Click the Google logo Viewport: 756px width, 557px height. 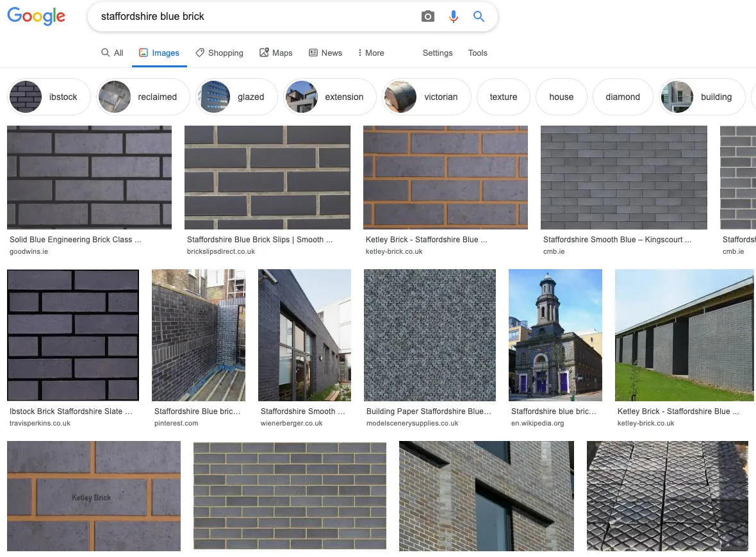(x=36, y=17)
